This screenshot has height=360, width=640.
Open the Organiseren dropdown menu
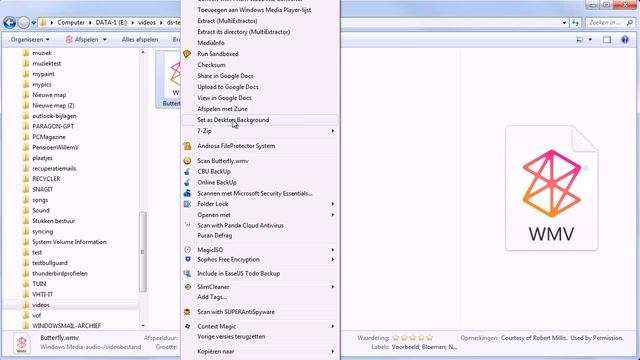tap(30, 40)
